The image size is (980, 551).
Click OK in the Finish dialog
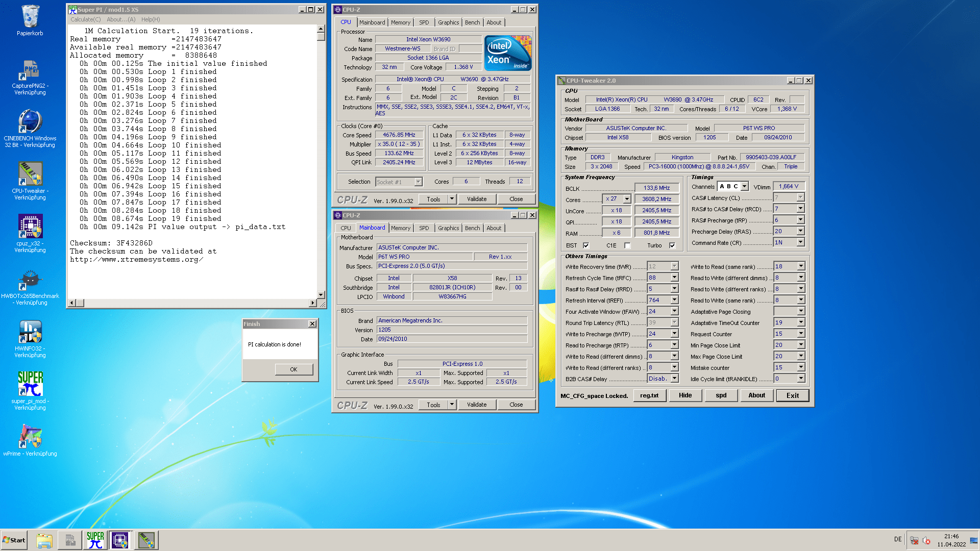tap(293, 369)
